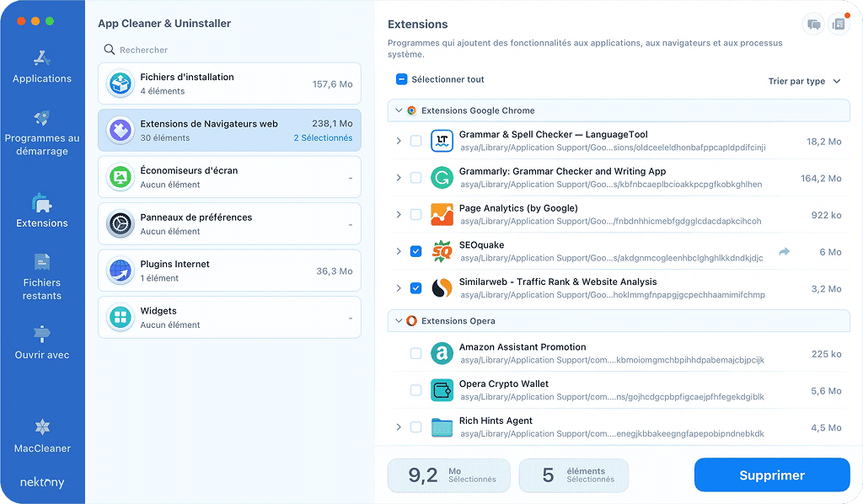Select Plugins Internet category
863x504 pixels.
[229, 271]
